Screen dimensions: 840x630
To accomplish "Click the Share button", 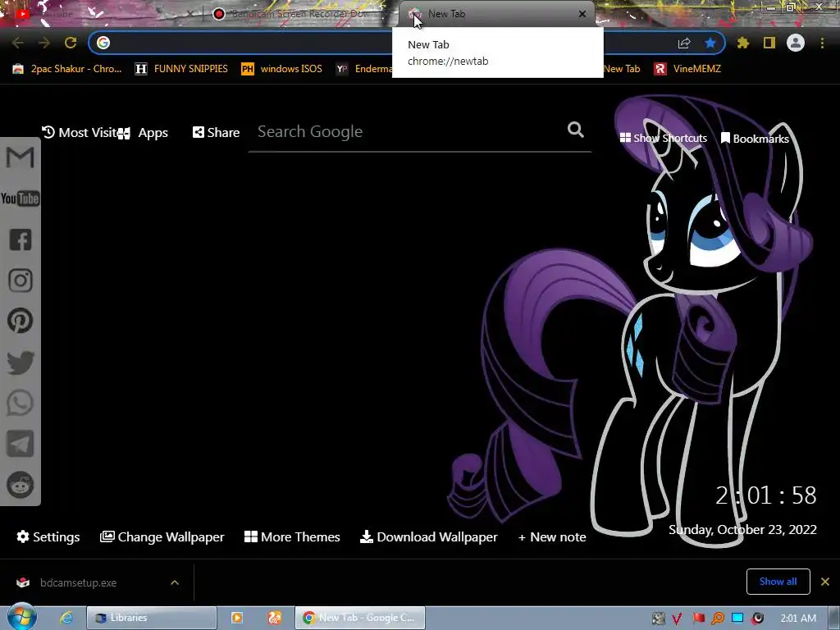I will pos(216,132).
